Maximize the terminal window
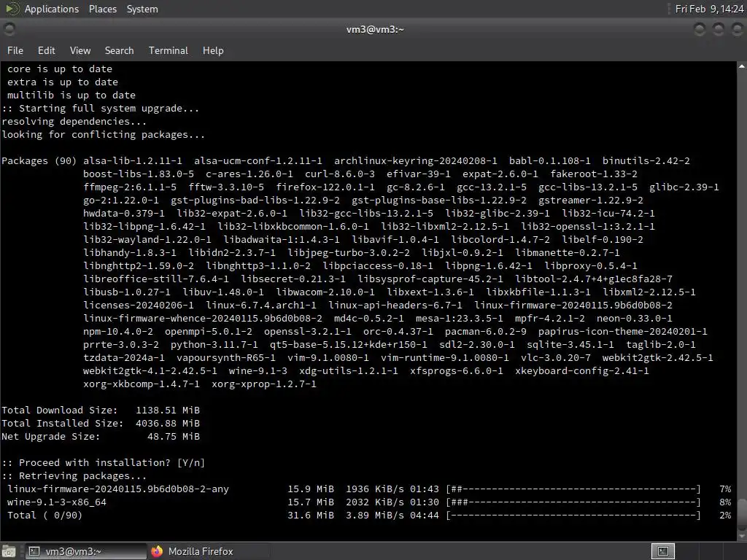Screen dimensions: 747x560 (x=719, y=29)
